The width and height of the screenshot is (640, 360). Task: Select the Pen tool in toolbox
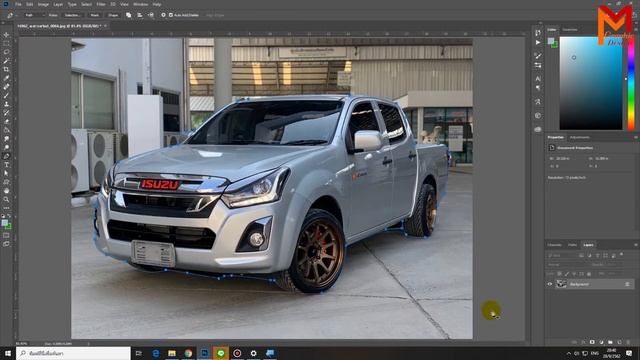click(6, 156)
